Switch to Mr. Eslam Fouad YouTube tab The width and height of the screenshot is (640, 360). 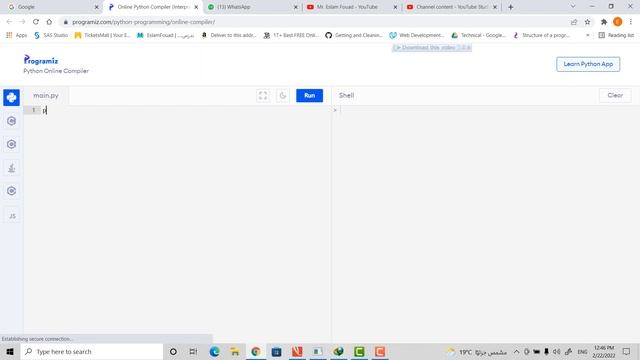click(x=352, y=7)
